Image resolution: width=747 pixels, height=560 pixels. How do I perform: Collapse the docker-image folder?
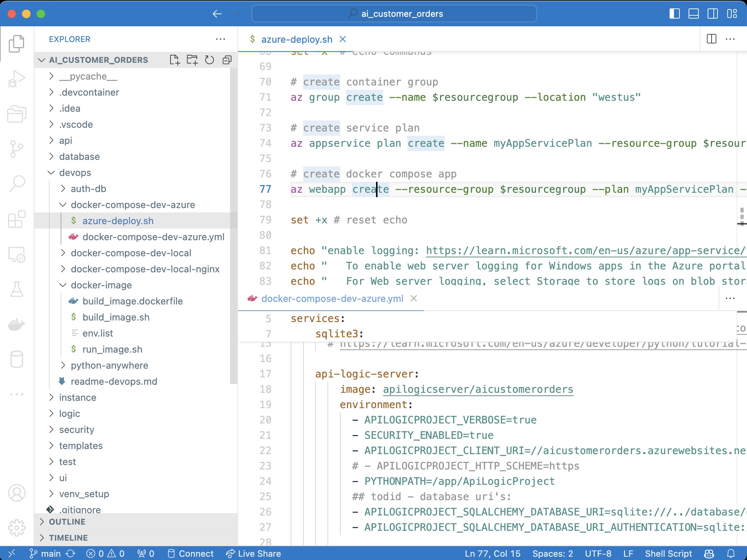coord(101,285)
